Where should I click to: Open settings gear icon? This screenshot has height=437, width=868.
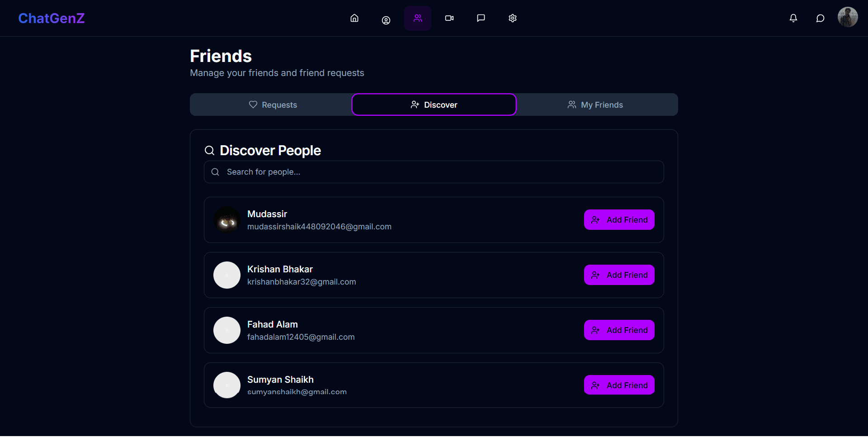pos(513,18)
